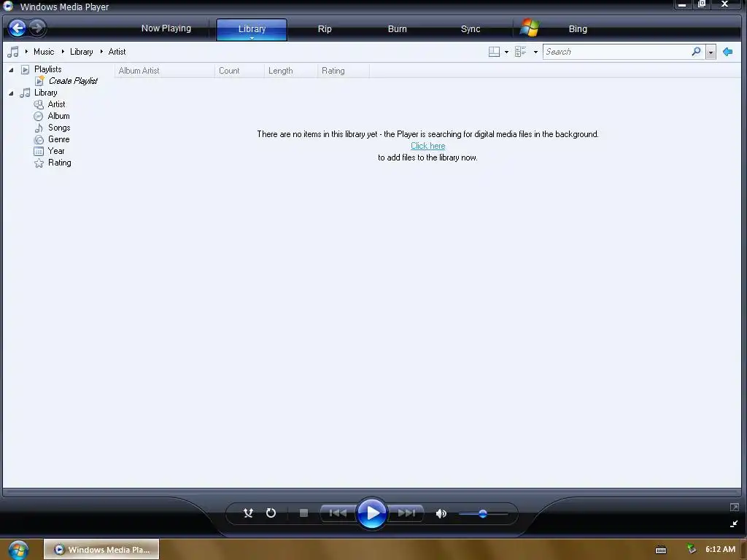Click into the Search box
Viewport: 747px width, 560px height.
(616, 52)
